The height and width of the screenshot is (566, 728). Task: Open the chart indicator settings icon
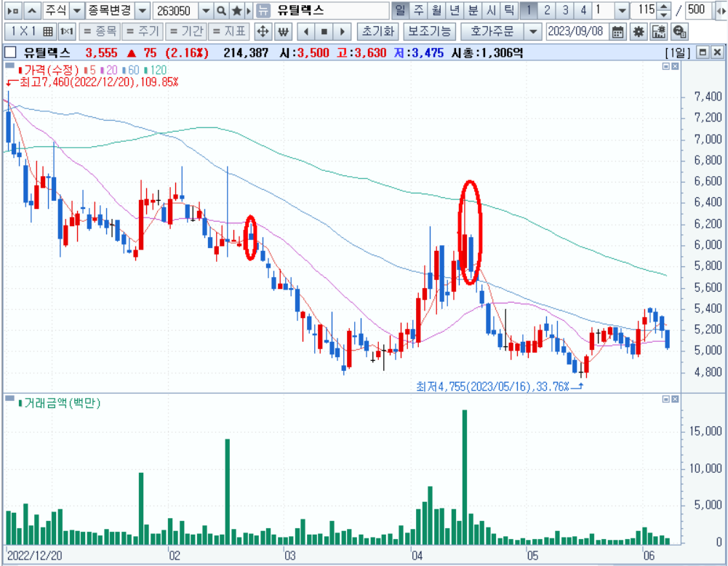coord(659,31)
